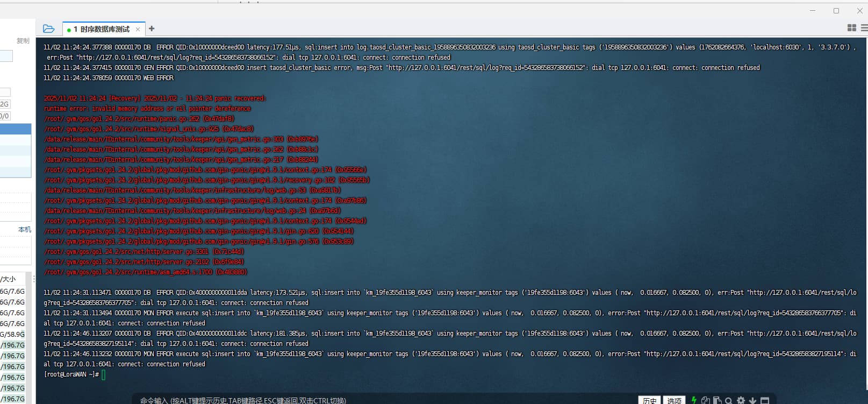Open the connection manager folder icon
Image resolution: width=868 pixels, height=404 pixels.
pos(48,29)
